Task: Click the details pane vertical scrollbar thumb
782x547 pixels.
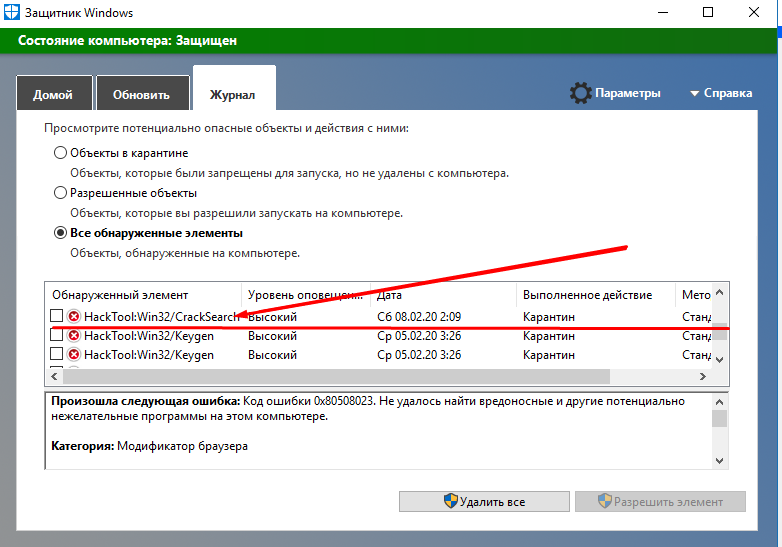Action: (x=719, y=418)
